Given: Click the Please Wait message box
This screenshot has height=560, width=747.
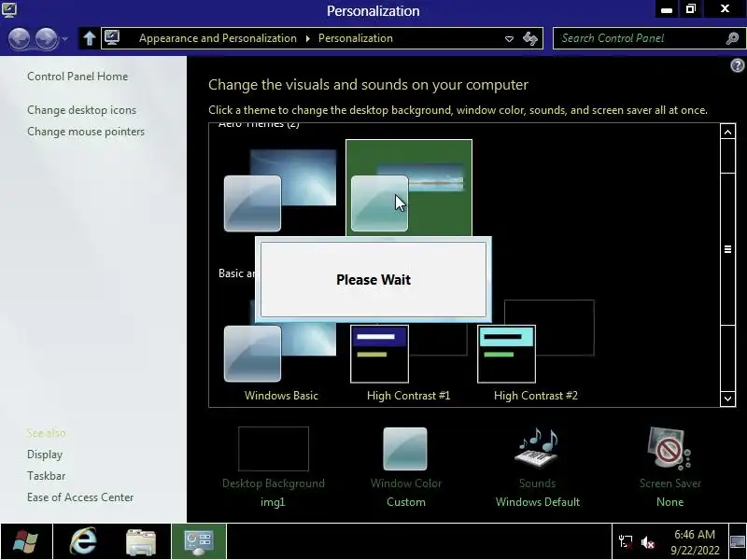Looking at the screenshot, I should pyautogui.click(x=373, y=279).
